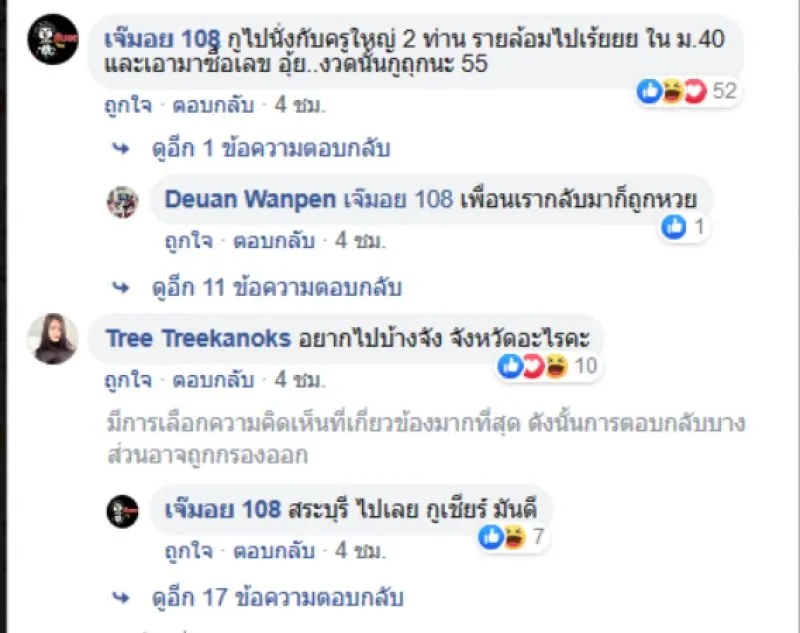Click thumbs-up icon on Deuan Wanpen's reply
800x633 pixels.
coord(673,226)
